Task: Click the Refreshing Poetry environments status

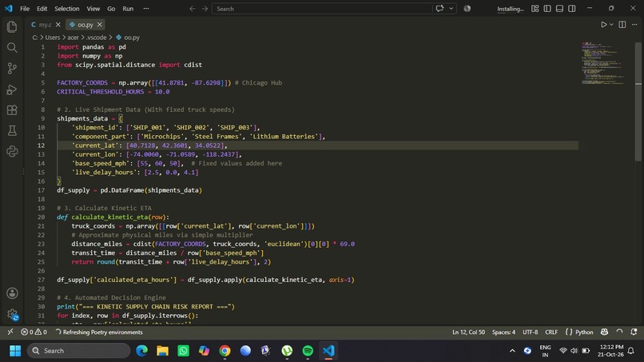Action: 99,332
